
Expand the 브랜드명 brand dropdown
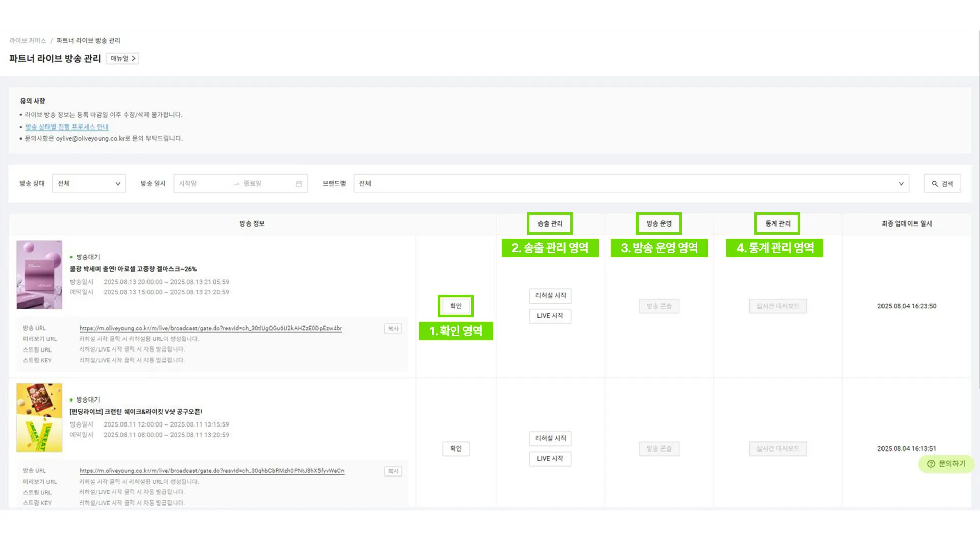(631, 184)
